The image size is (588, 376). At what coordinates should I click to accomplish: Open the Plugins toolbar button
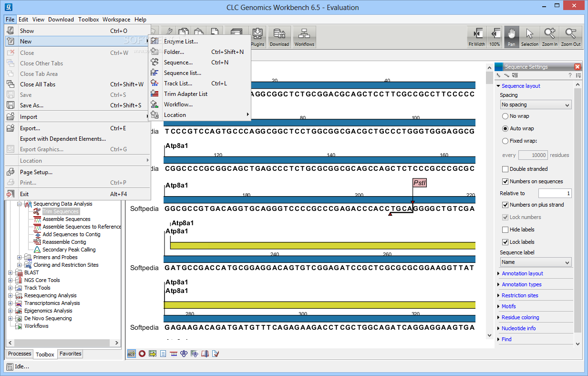coord(258,37)
